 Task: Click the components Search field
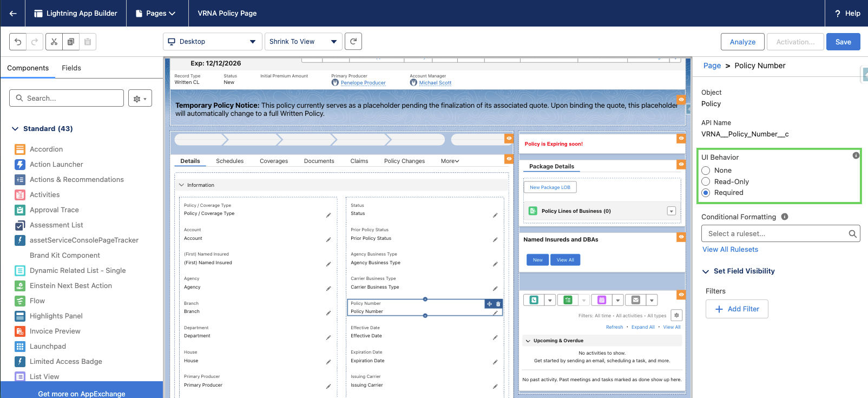coord(67,99)
